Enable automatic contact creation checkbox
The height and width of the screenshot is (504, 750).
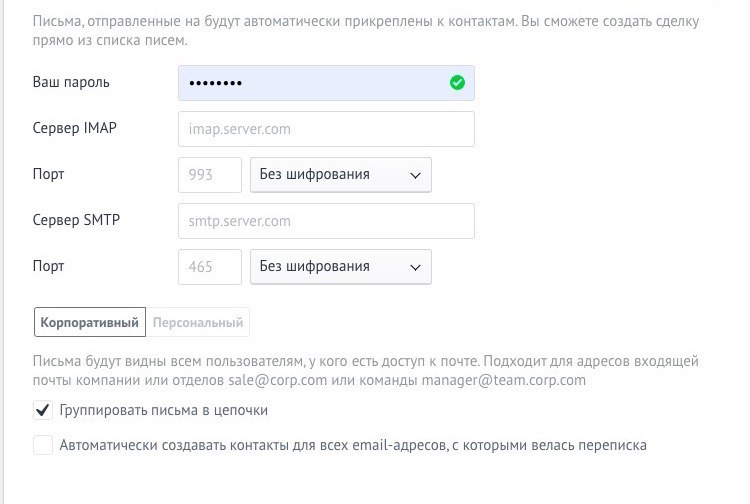pos(43,445)
